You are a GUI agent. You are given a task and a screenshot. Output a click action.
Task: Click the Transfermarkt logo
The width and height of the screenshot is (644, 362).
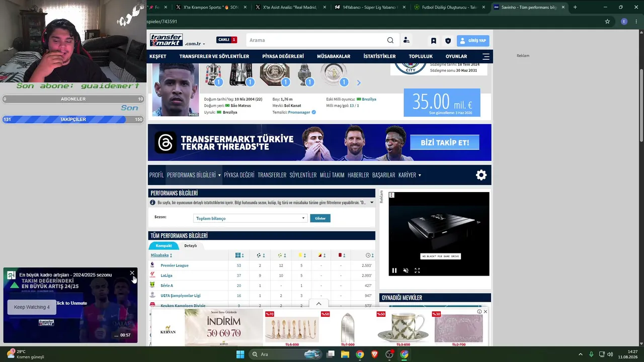click(x=166, y=40)
